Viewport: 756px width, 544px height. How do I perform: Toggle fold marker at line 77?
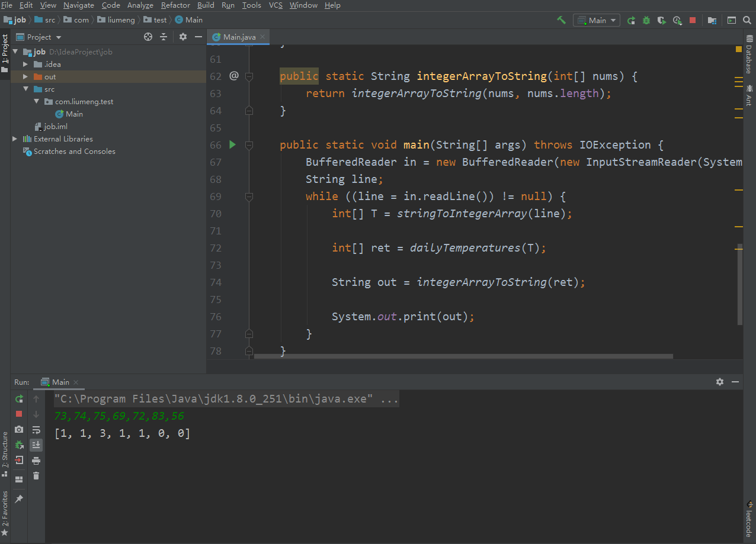(249, 334)
